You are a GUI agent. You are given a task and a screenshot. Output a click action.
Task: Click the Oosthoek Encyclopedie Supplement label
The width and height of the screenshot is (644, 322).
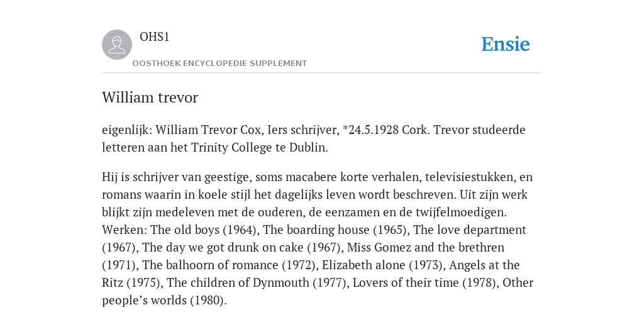coord(219,64)
